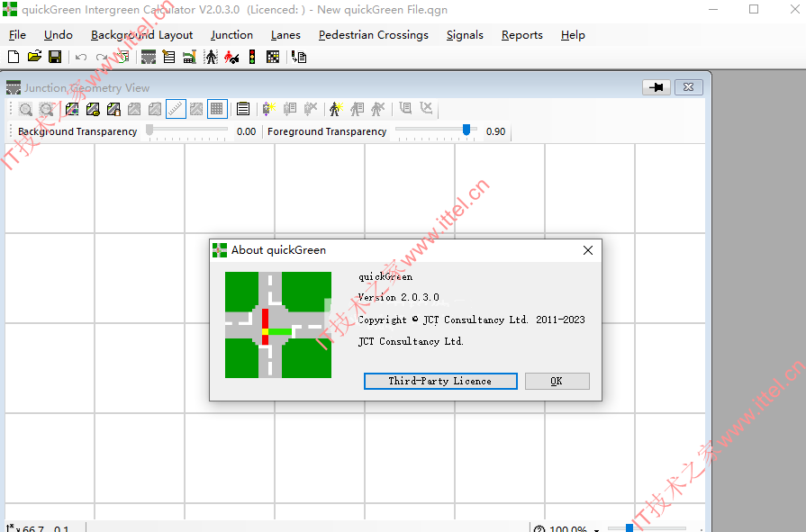806x532 pixels.
Task: Click the edit lane icon
Action: [x=290, y=108]
